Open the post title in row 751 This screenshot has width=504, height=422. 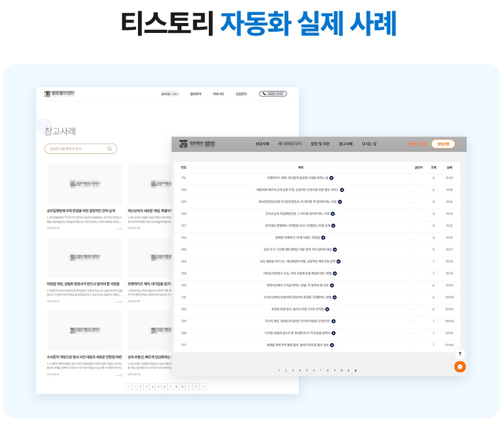point(298,178)
